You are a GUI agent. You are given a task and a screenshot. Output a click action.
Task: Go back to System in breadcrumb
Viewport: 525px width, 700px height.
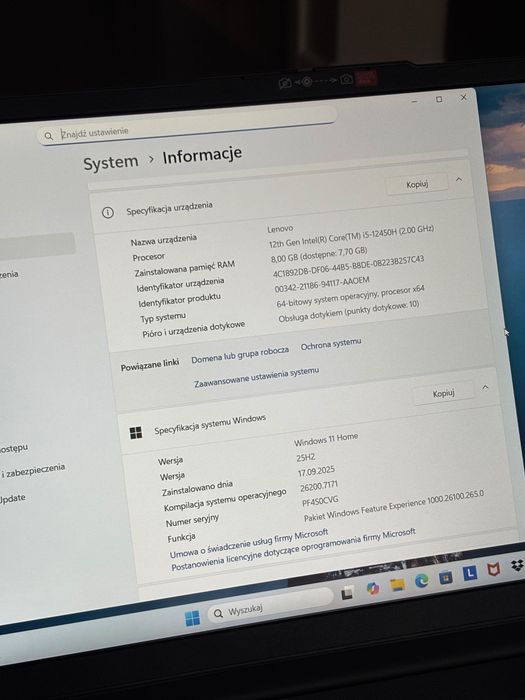tap(111, 162)
